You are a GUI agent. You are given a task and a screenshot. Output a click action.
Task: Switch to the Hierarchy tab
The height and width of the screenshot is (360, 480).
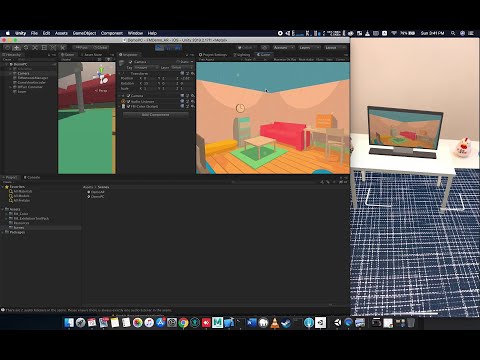click(x=13, y=55)
